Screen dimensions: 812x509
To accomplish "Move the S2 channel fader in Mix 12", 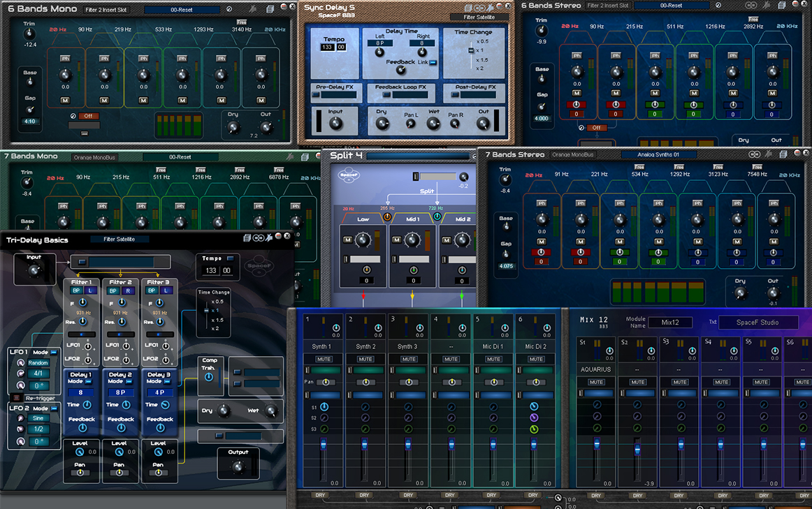I will coord(637,450).
